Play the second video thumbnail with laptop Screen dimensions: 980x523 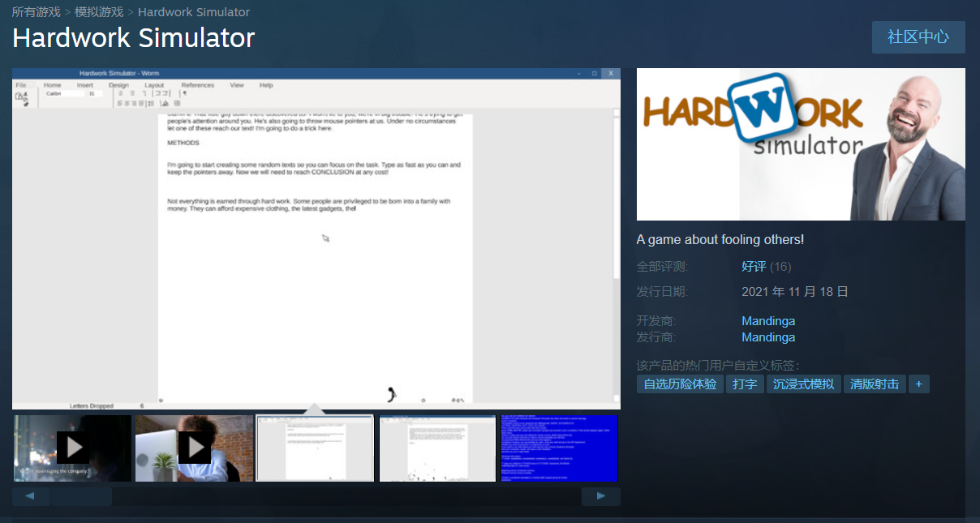pyautogui.click(x=194, y=448)
